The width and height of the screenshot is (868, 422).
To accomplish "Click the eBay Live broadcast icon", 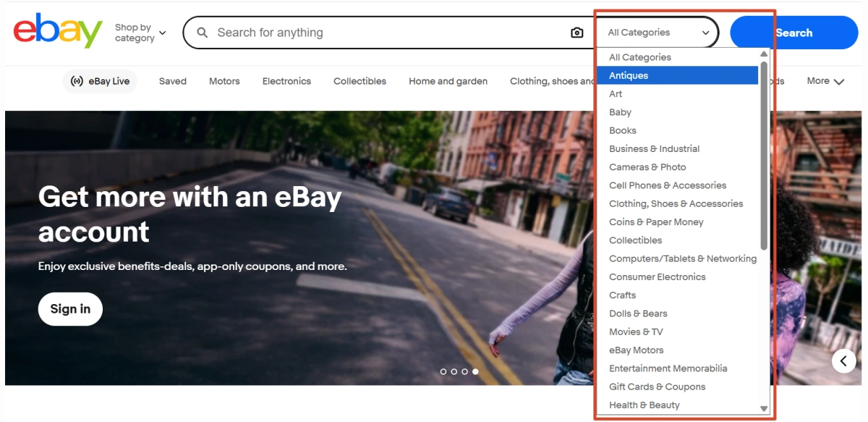I will [77, 81].
